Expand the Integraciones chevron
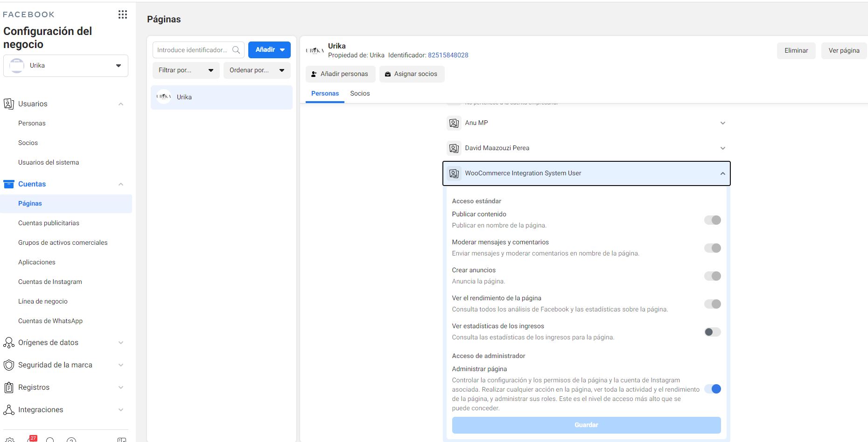 tap(121, 410)
